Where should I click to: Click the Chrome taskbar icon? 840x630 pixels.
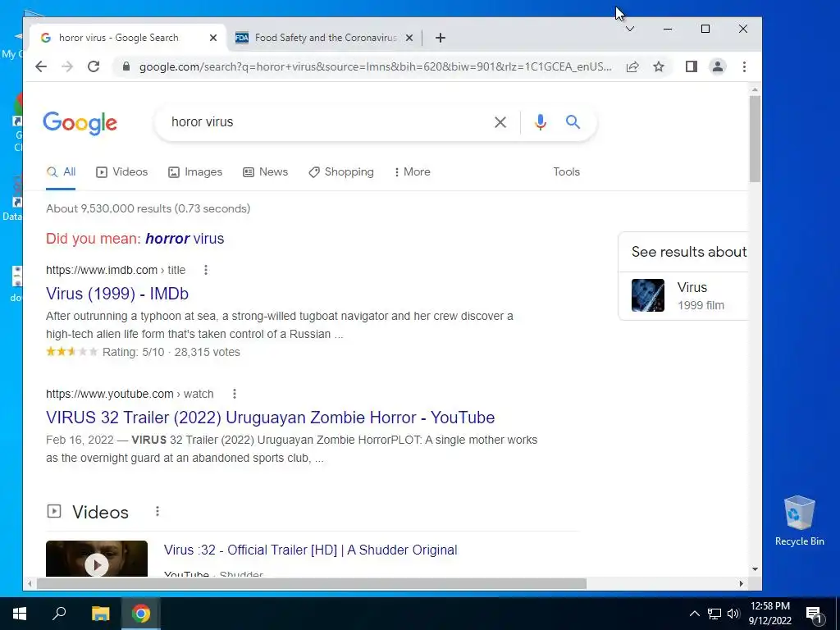tap(141, 614)
